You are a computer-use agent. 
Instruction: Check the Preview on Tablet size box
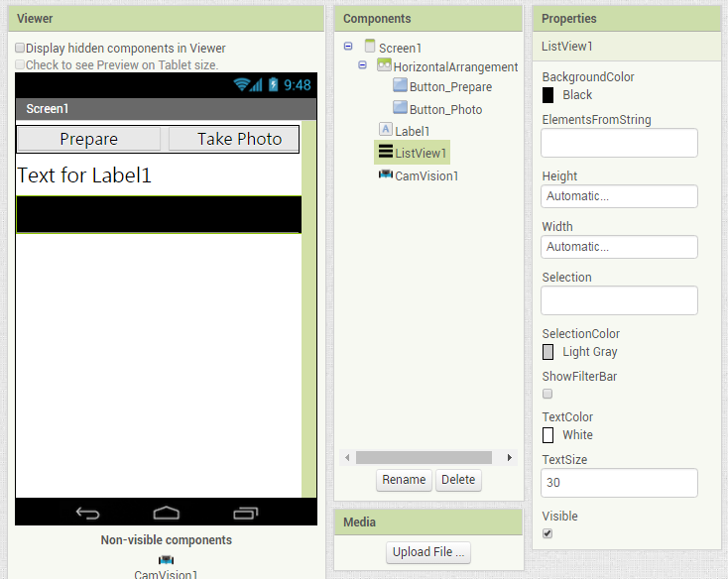point(20,64)
